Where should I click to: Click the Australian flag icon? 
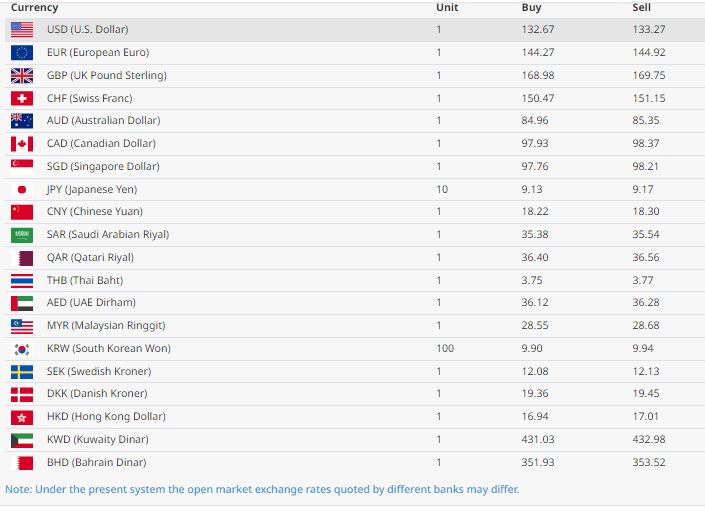coord(22,121)
